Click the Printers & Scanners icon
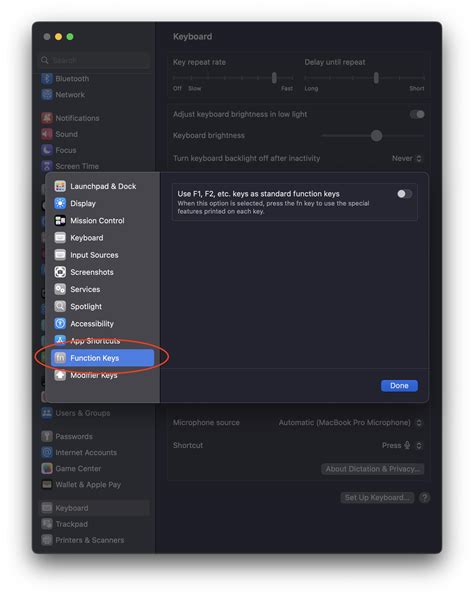This screenshot has height=596, width=474. [47, 540]
